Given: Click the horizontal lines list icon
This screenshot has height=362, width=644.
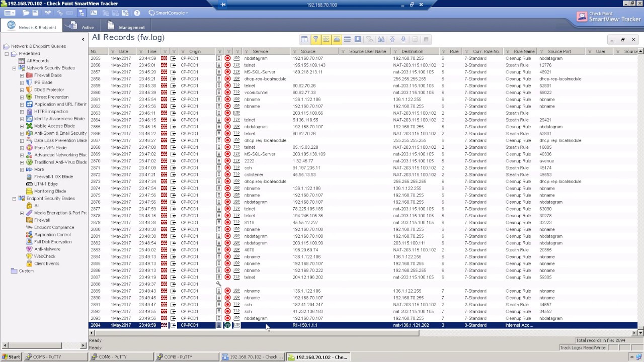Looking at the screenshot, I should [347, 39].
